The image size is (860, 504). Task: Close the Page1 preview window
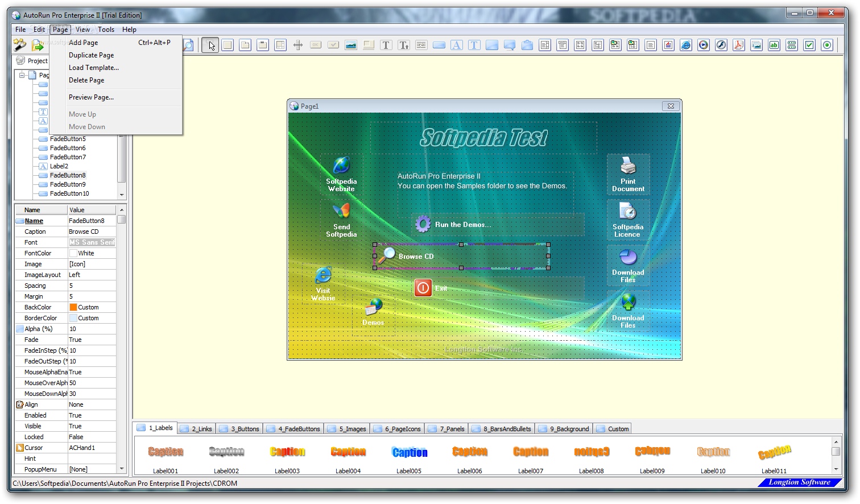click(x=671, y=106)
